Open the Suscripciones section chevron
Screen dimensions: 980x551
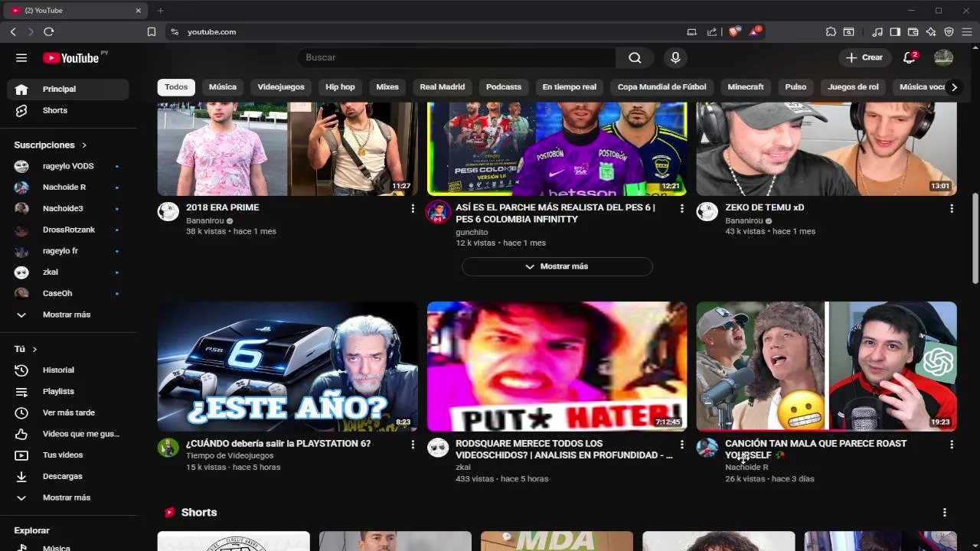click(x=84, y=145)
